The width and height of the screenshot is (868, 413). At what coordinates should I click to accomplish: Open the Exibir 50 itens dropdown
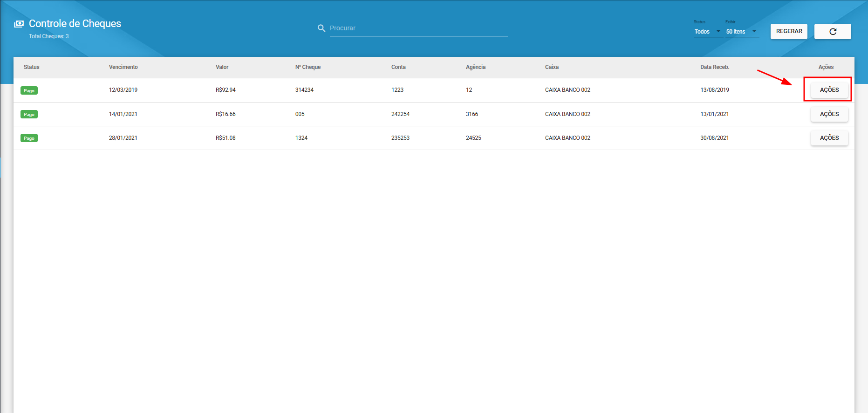(741, 32)
